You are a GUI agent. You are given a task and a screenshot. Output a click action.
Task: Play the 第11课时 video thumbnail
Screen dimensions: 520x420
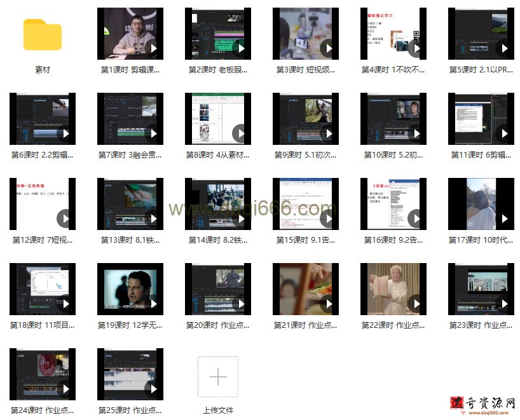click(x=481, y=119)
